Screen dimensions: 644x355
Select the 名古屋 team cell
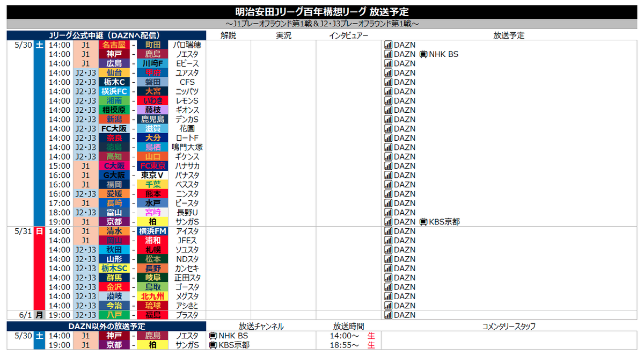pyautogui.click(x=114, y=45)
